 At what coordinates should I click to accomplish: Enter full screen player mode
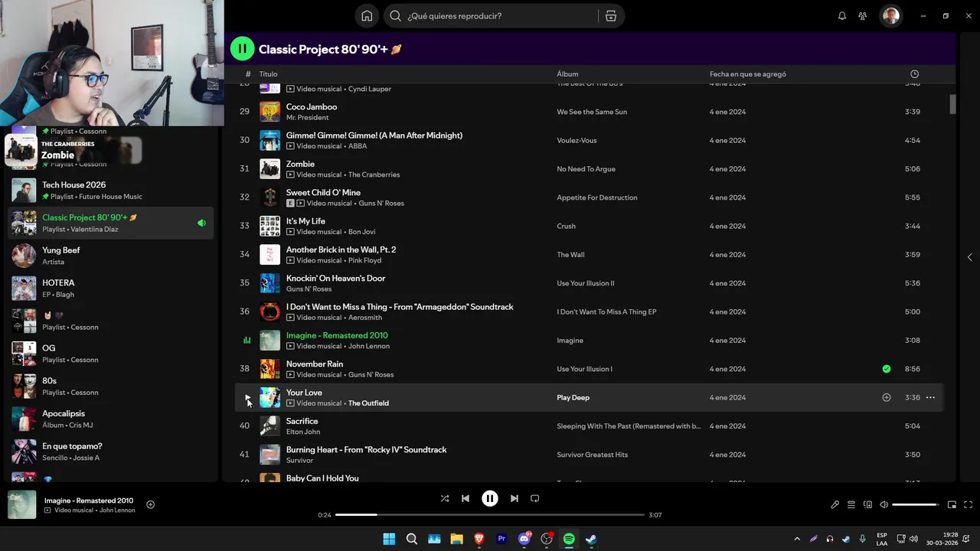click(969, 505)
